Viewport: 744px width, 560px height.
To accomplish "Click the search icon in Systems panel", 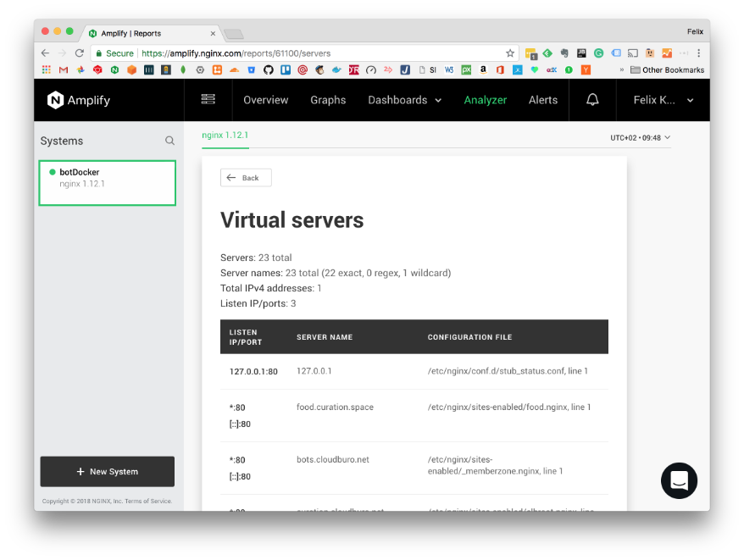I will click(169, 141).
